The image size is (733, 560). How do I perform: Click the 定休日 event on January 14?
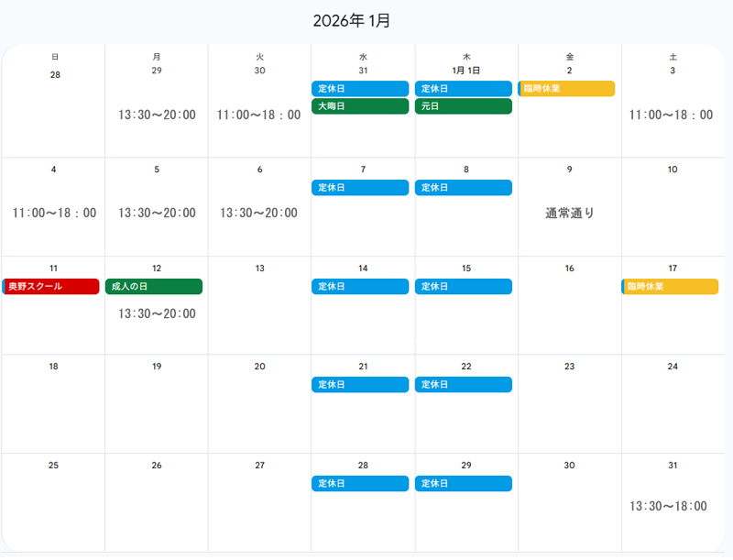[360, 287]
